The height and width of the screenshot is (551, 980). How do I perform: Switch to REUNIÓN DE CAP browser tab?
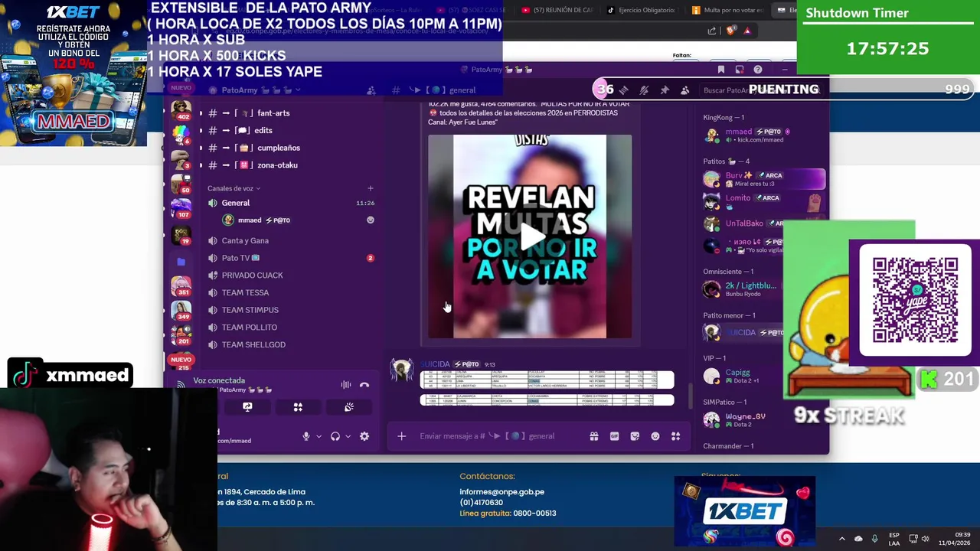[x=557, y=10]
